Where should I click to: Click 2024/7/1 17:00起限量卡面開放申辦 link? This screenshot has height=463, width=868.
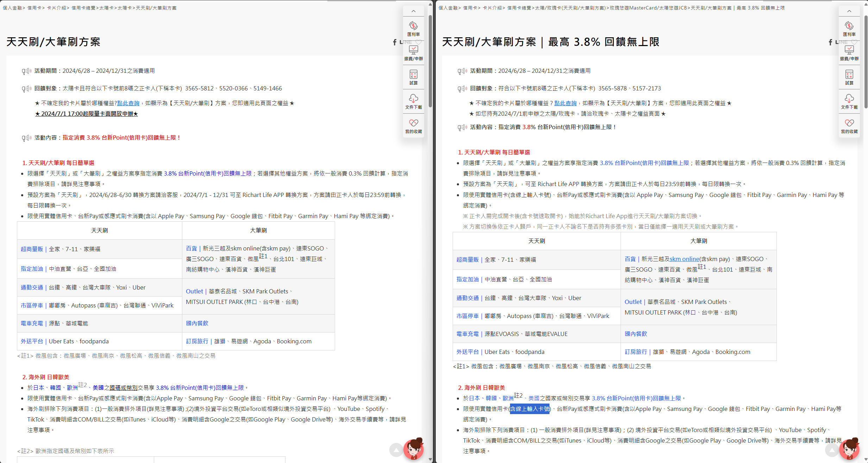click(86, 114)
